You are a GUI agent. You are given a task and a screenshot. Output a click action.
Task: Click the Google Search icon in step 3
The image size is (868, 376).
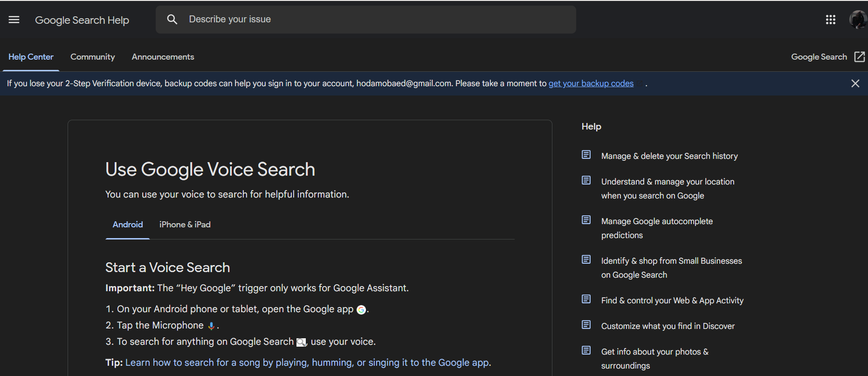point(301,342)
